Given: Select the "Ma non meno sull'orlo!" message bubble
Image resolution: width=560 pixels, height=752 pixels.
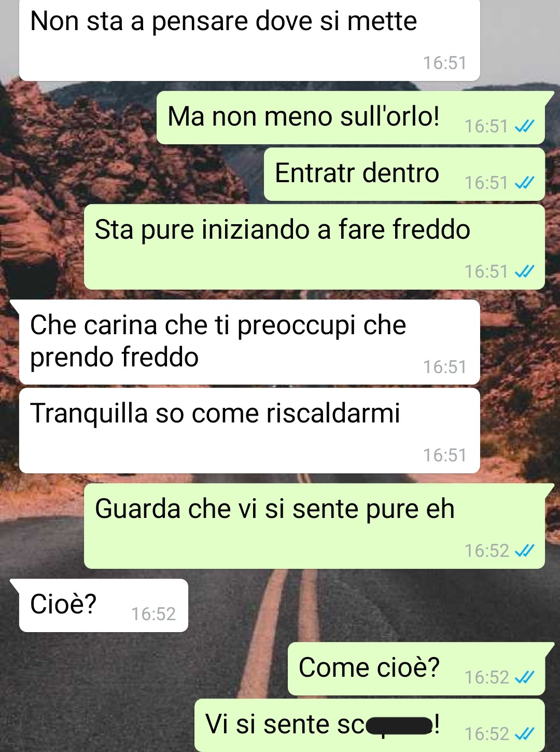Looking at the screenshot, I should point(351,118).
